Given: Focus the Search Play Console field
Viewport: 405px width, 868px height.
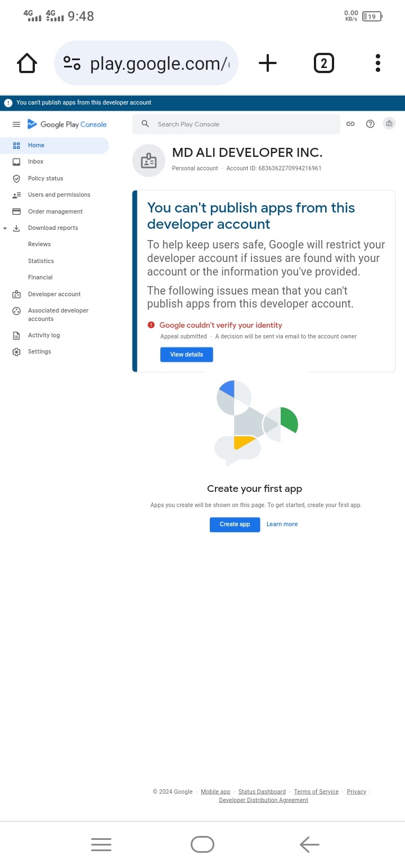Looking at the screenshot, I should tap(236, 124).
